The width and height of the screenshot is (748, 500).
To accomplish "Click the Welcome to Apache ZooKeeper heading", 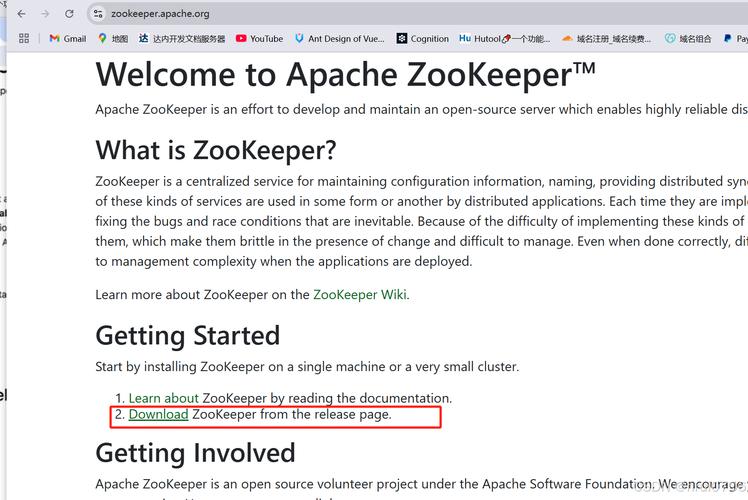I will point(345,75).
